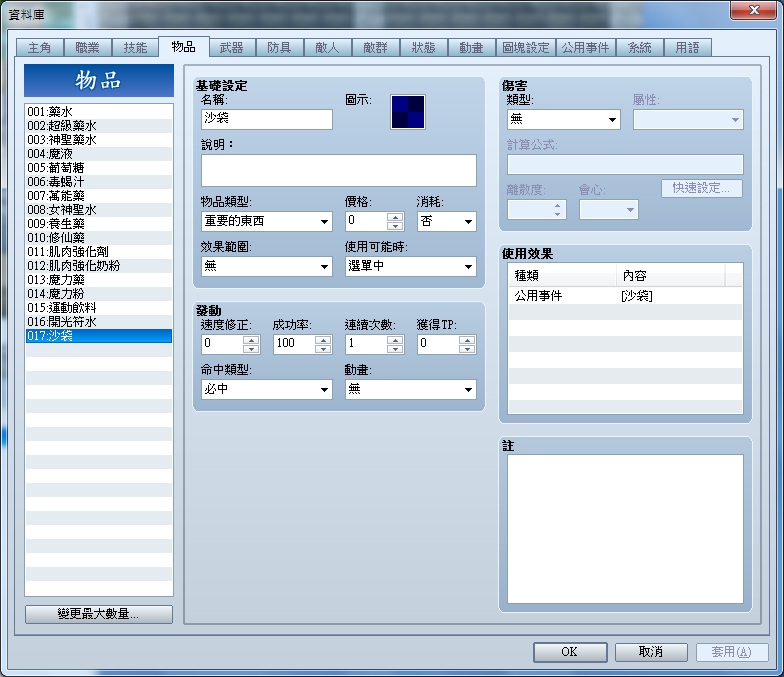Image resolution: width=784 pixels, height=677 pixels.
Task: Click the 種類 column header
Action: tap(562, 276)
